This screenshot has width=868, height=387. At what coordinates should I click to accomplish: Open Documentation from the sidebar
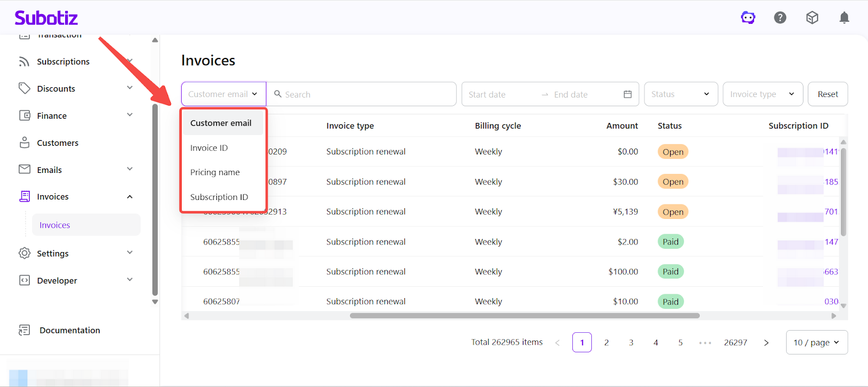pyautogui.click(x=69, y=330)
